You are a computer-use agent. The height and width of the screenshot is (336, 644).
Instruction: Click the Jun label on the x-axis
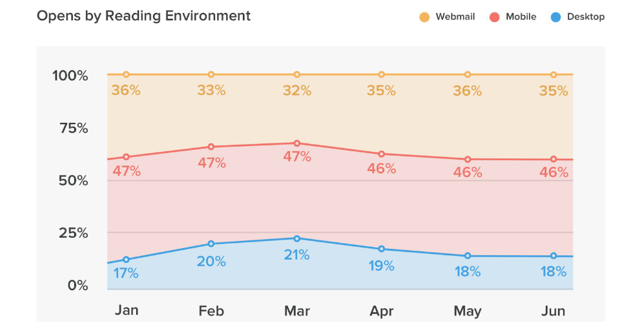(553, 311)
